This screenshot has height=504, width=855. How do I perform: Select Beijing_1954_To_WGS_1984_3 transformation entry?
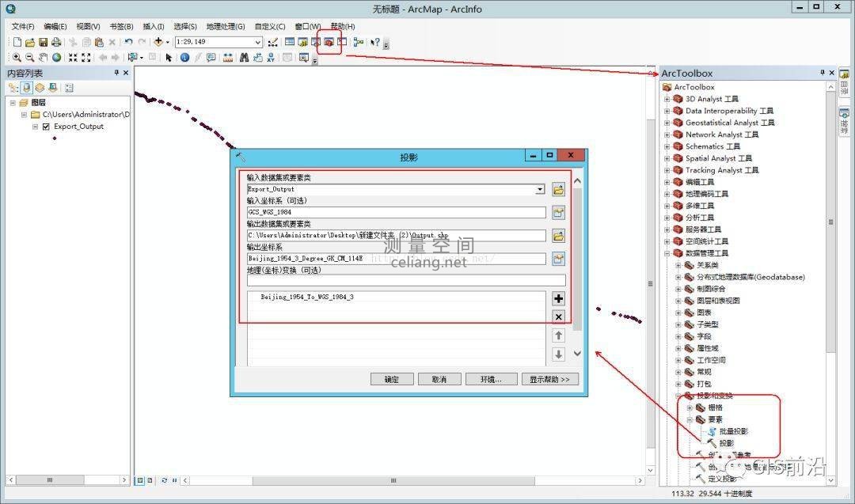point(307,297)
